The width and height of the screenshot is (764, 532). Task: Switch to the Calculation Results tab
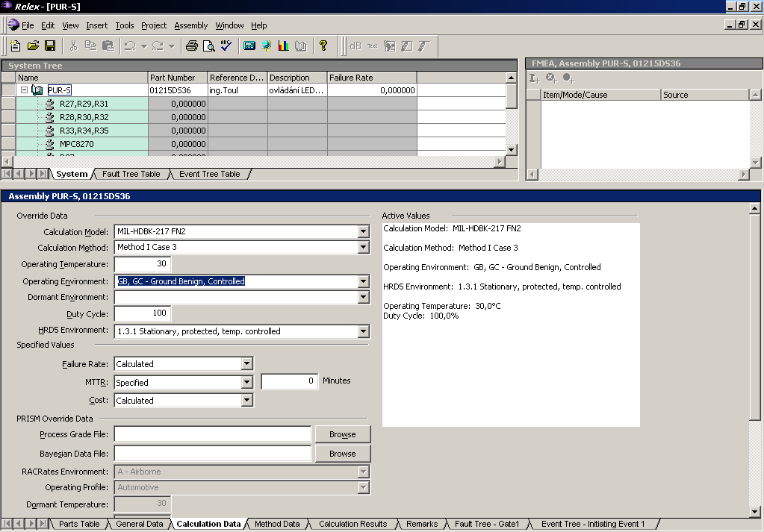tap(353, 524)
